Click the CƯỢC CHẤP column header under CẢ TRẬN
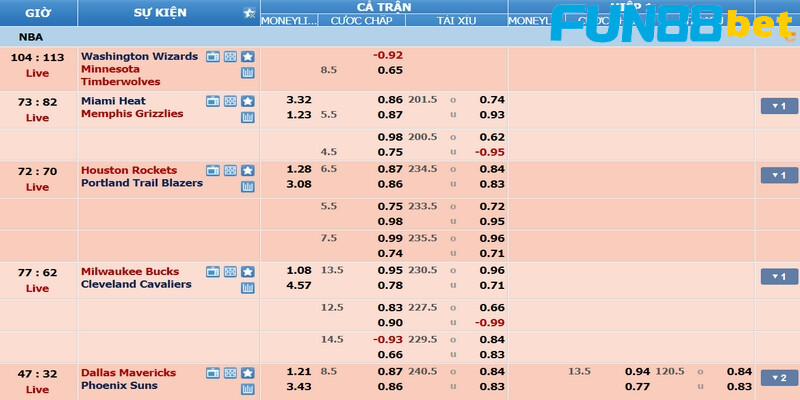The width and height of the screenshot is (800, 400). tap(361, 20)
